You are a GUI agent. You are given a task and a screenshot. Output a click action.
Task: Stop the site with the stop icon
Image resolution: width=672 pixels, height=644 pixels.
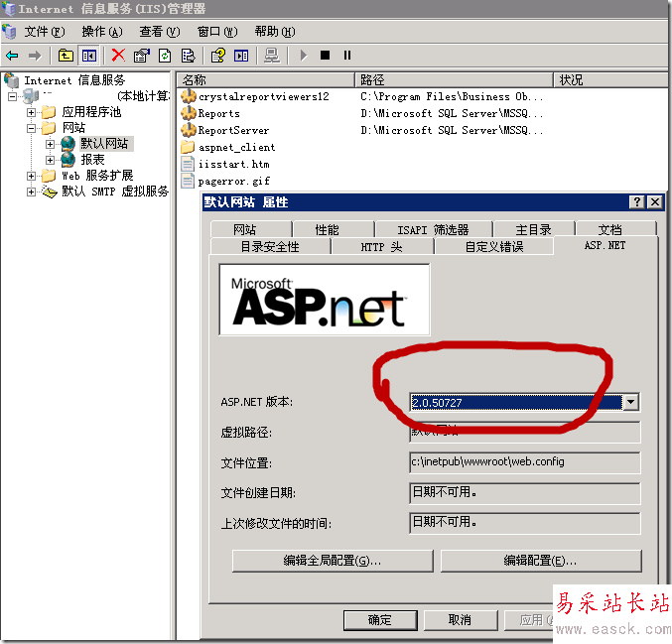(325, 56)
